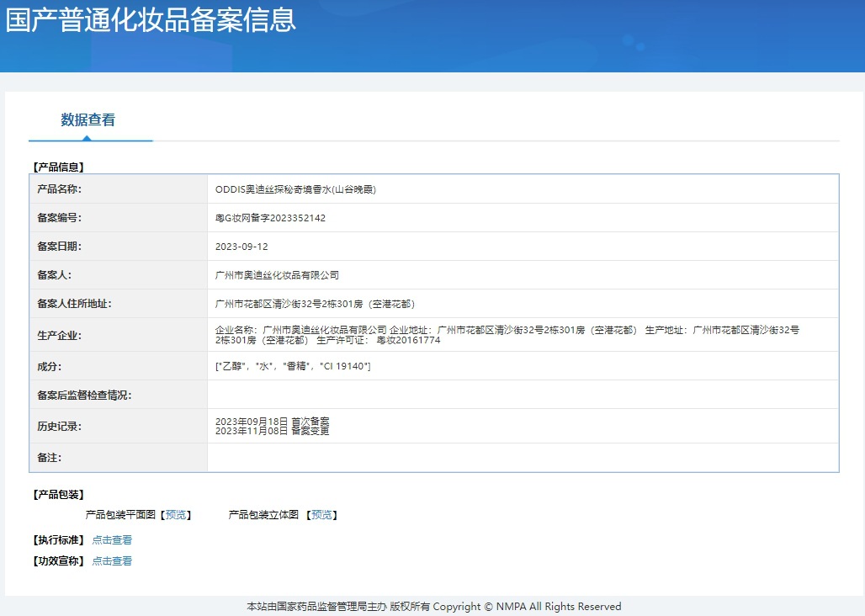Viewport: 865px width, 616px height.
Task: Click the 生产企业 details value text
Action: [x=507, y=335]
